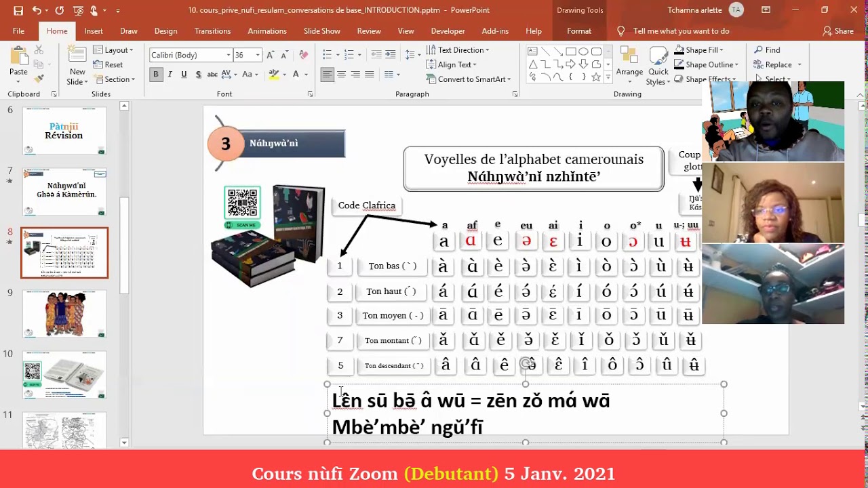This screenshot has height=488, width=868.
Task: Toggle Justify paragraph alignment
Action: (x=370, y=75)
